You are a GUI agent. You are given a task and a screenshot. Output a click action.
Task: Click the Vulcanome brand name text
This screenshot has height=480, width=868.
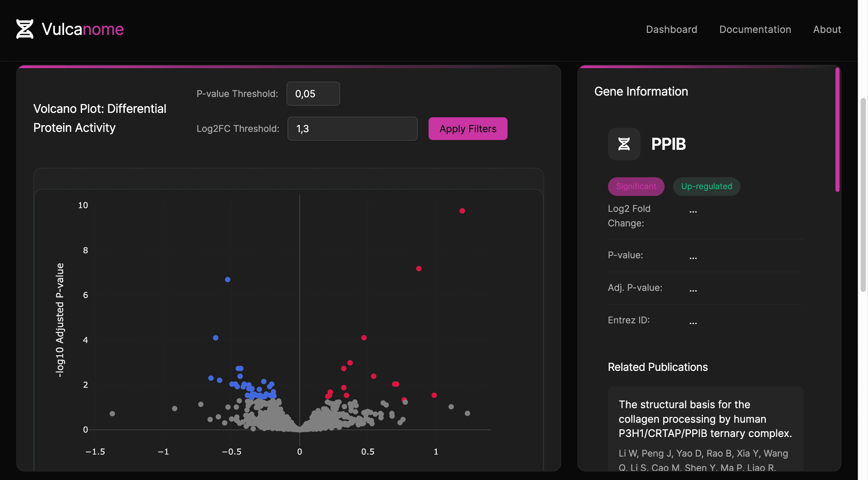pos(83,29)
